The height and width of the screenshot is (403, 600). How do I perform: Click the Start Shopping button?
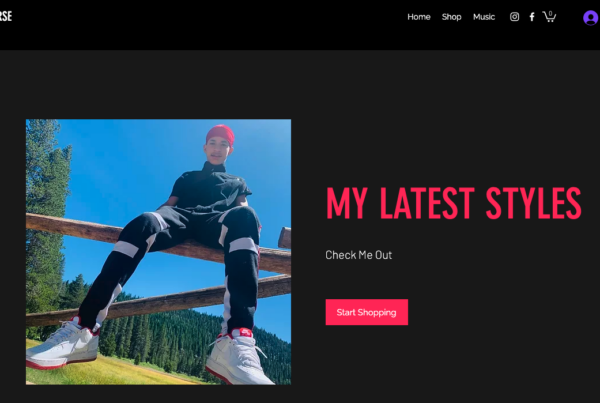point(367,312)
